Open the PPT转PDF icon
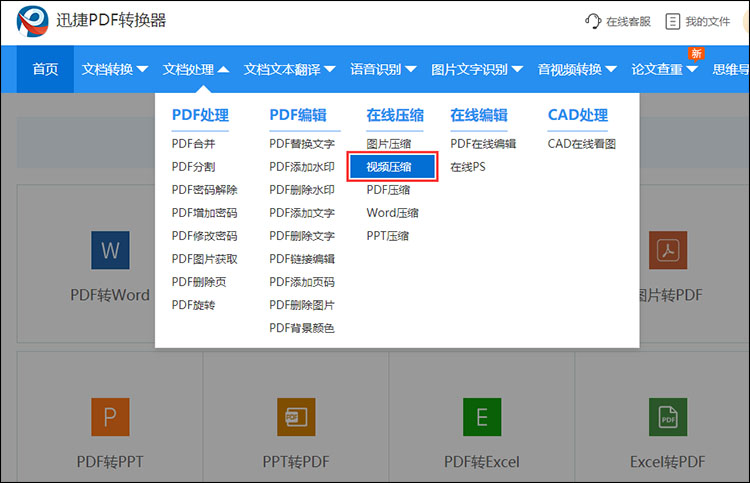 pos(296,417)
